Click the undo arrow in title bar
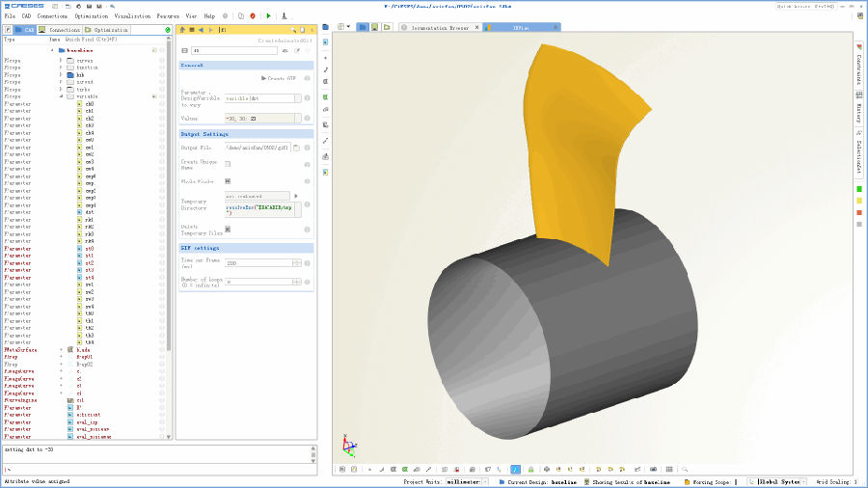The height and width of the screenshot is (488, 868). point(113,6)
